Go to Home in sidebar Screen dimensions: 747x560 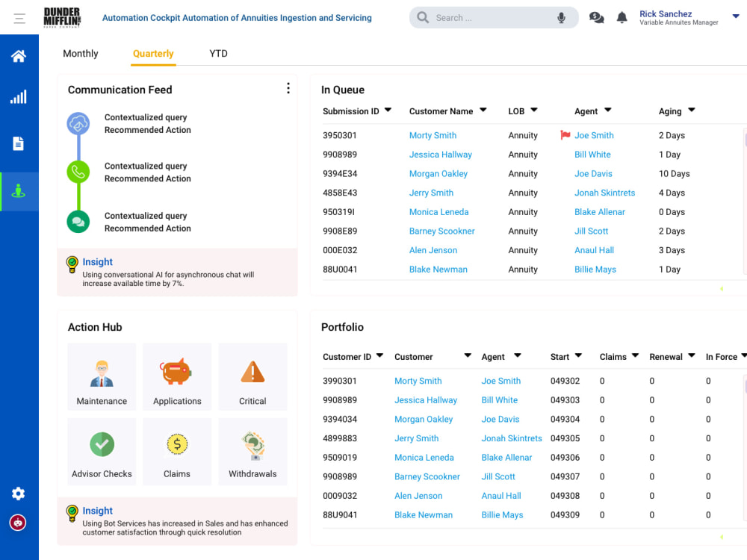click(x=19, y=56)
